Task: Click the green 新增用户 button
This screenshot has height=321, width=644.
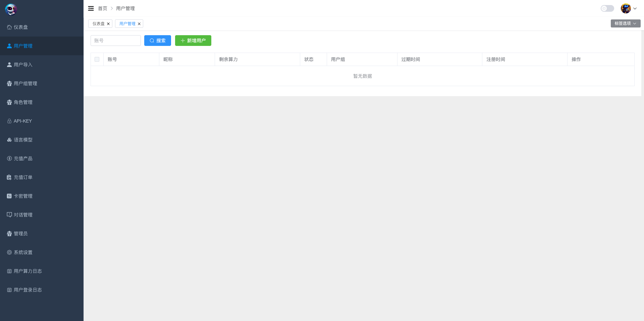Action: click(193, 41)
